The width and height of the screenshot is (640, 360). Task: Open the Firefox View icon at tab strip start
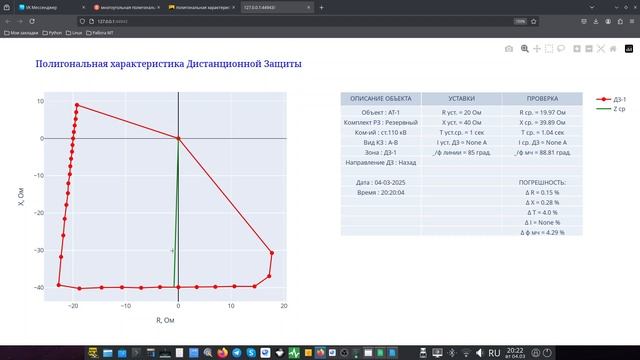click(x=7, y=7)
